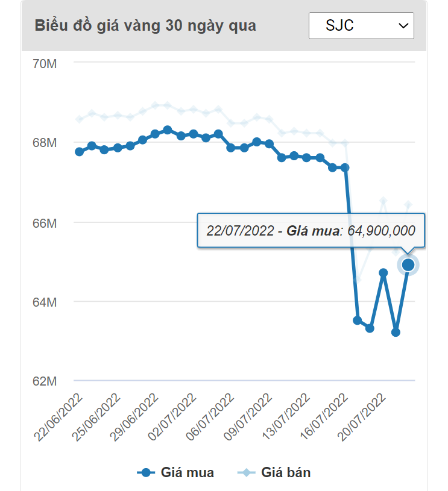Click the lowest Giá mua data point

[396, 332]
